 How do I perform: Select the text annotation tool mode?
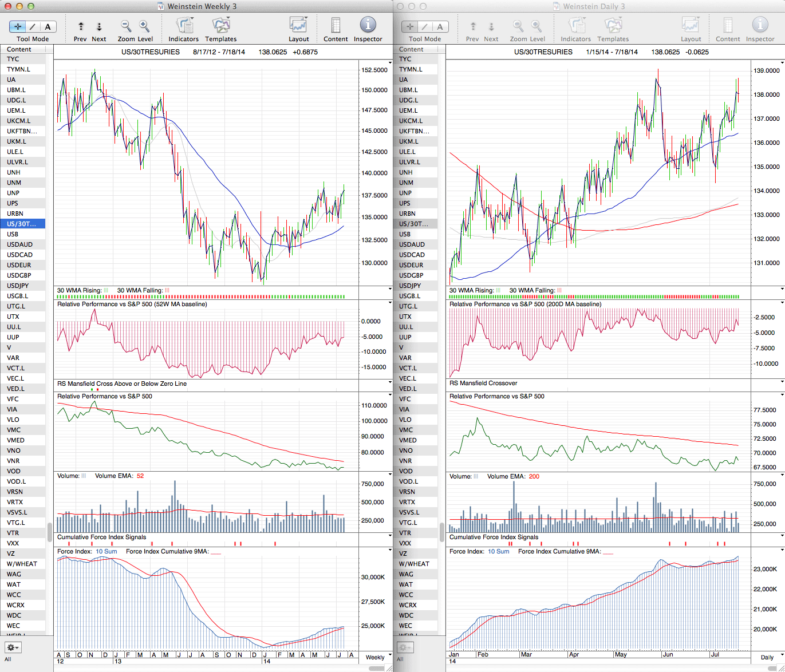click(x=48, y=26)
